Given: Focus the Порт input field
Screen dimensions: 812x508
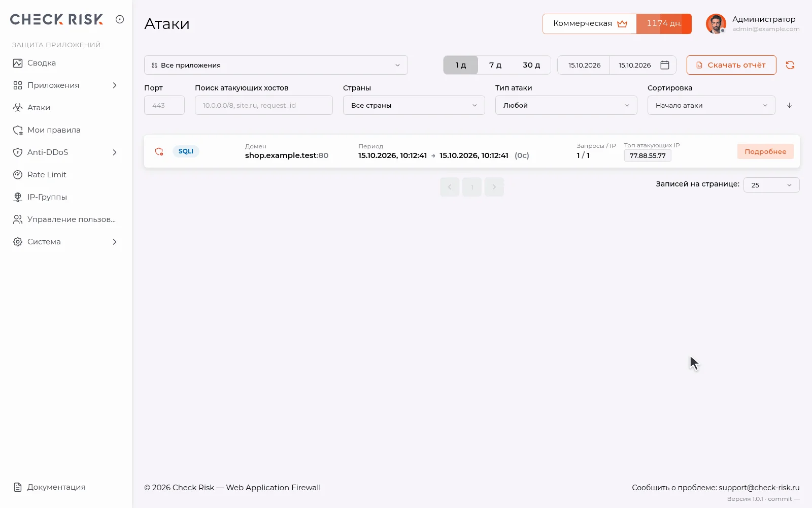Looking at the screenshot, I should click(x=164, y=105).
